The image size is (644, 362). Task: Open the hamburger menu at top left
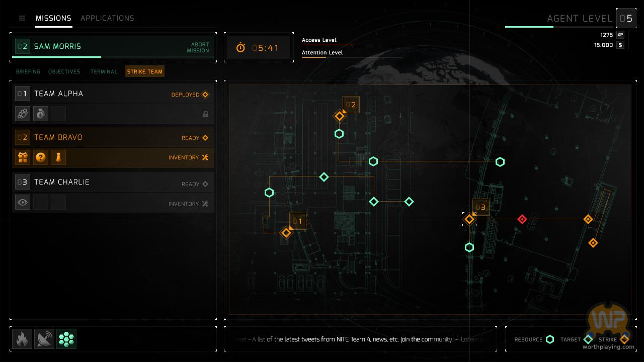22,18
